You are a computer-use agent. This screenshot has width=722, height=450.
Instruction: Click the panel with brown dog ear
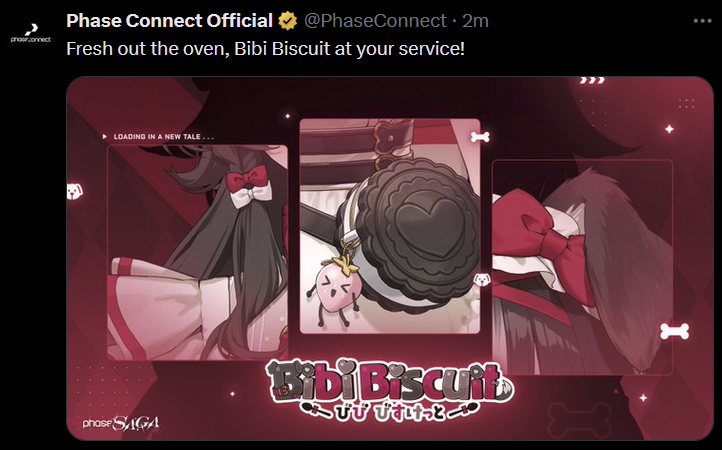582,267
